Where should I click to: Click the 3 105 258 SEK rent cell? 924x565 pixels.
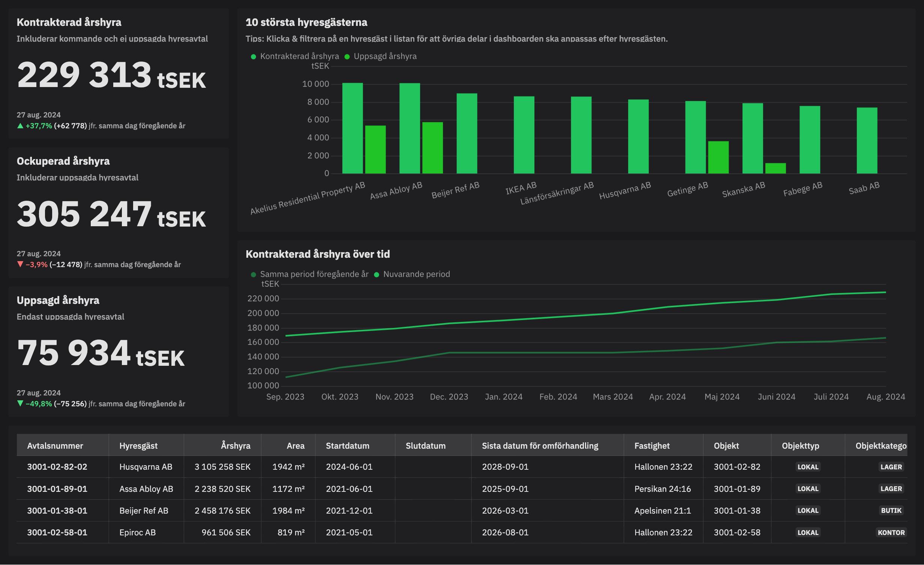coord(222,467)
